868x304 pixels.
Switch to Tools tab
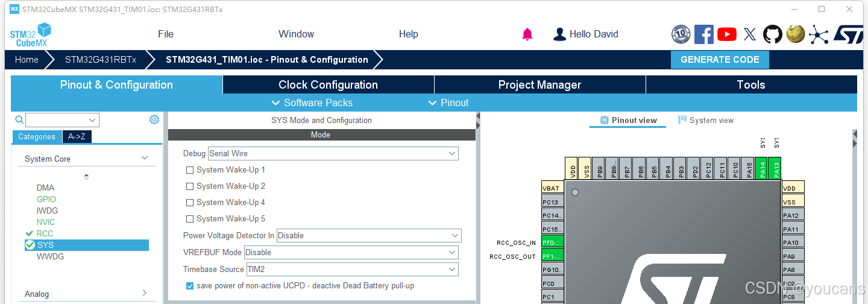[751, 84]
